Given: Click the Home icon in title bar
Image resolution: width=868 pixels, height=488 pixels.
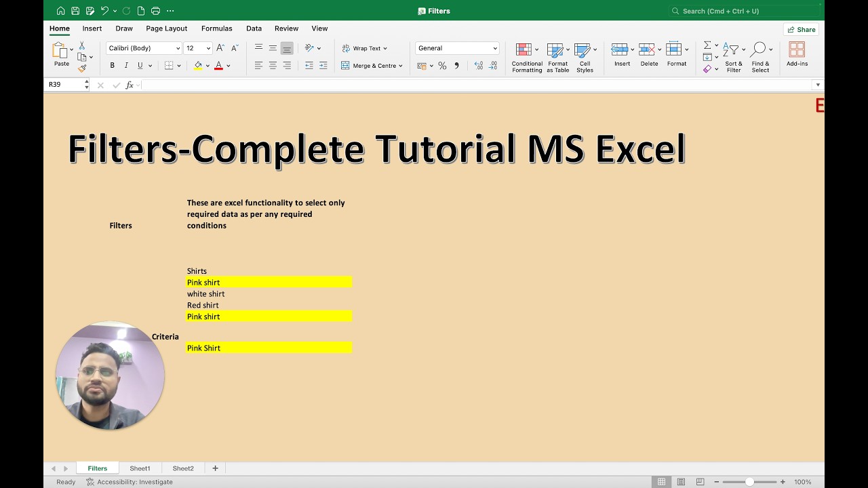Looking at the screenshot, I should point(60,11).
